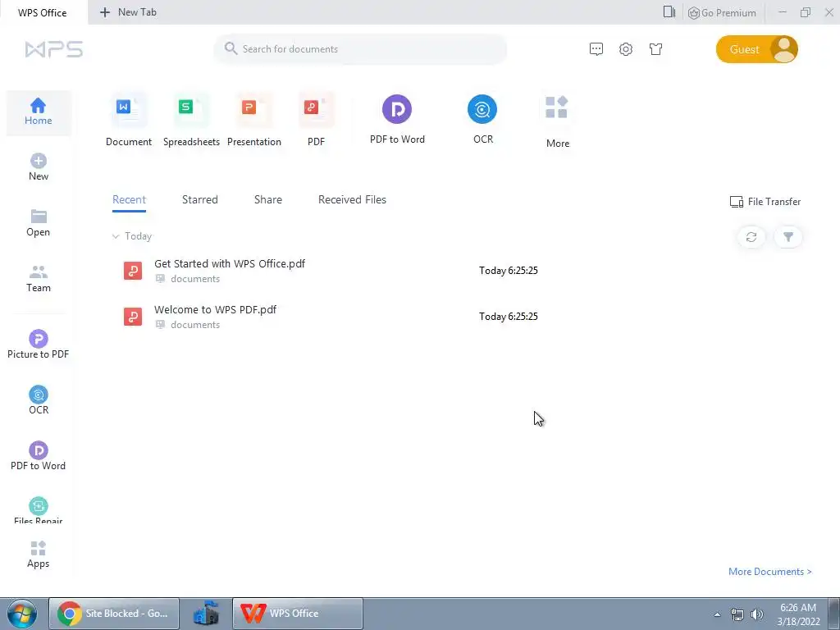
Task: Open Welcome to WPS PDF.pdf
Action: point(216,309)
